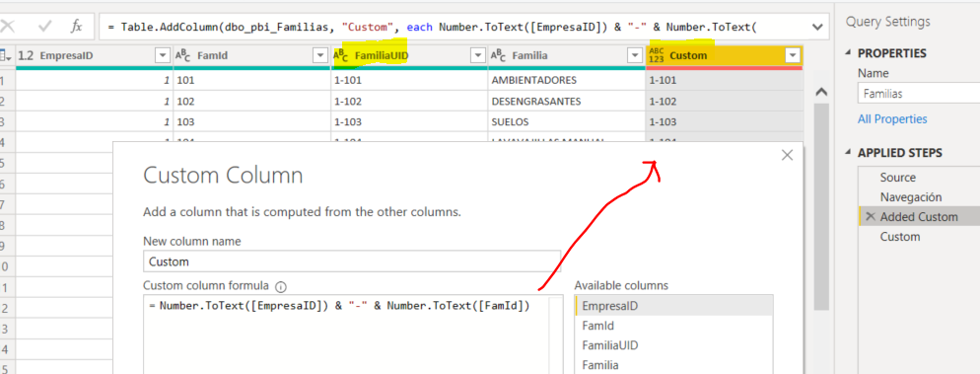Open the table menu icon at grid corner
980x374 pixels.
point(6,55)
